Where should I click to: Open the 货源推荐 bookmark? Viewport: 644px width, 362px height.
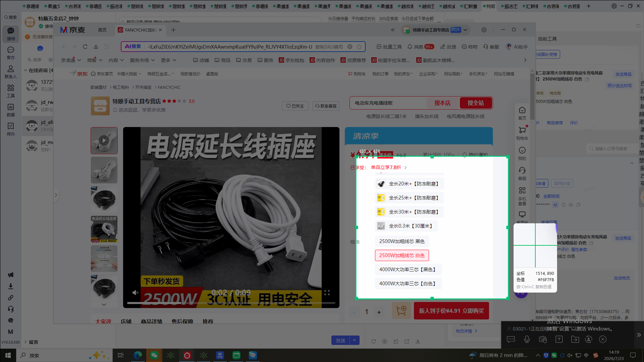[353, 60]
